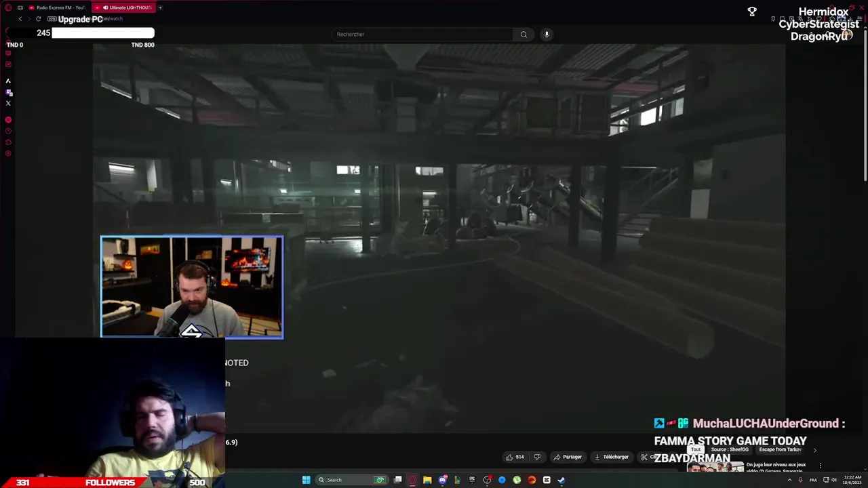Select the Escape from Tarkov chip
The height and width of the screenshot is (488, 868).
pyautogui.click(x=780, y=449)
